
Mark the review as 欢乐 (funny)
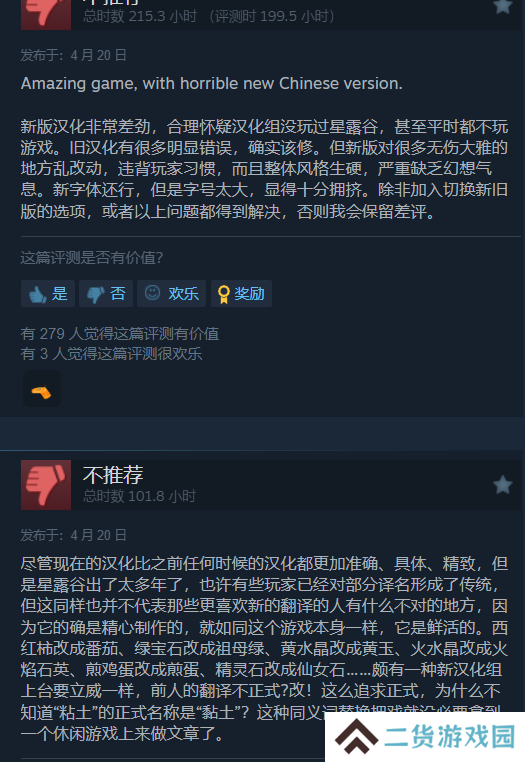(171, 294)
